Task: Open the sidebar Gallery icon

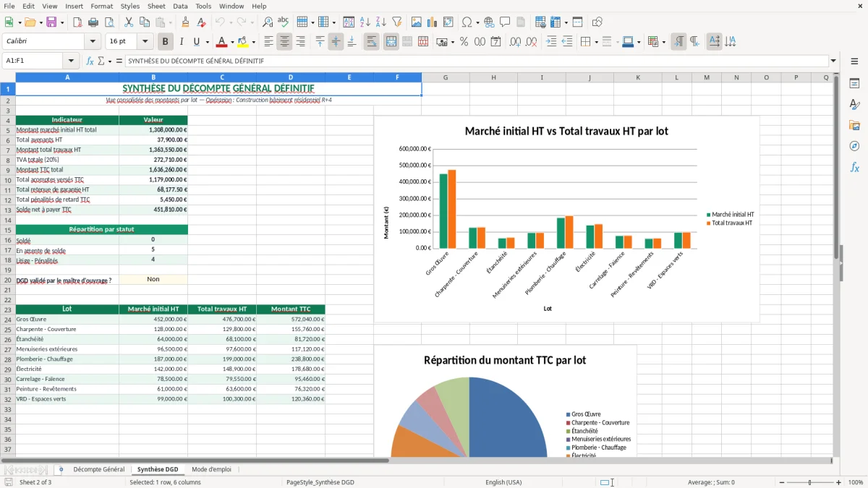Action: tap(854, 125)
